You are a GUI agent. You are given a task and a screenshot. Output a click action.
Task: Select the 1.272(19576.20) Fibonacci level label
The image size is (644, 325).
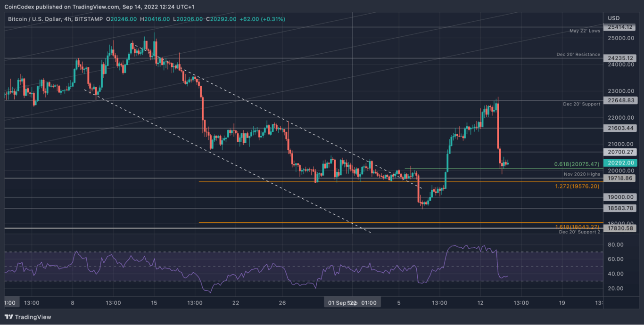coord(576,186)
